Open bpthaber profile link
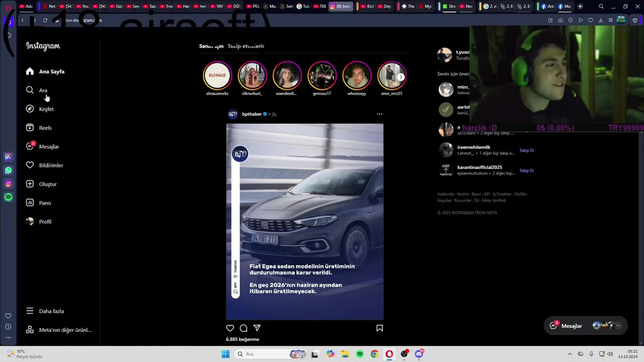This screenshot has height=362, width=644. pyautogui.click(x=252, y=114)
